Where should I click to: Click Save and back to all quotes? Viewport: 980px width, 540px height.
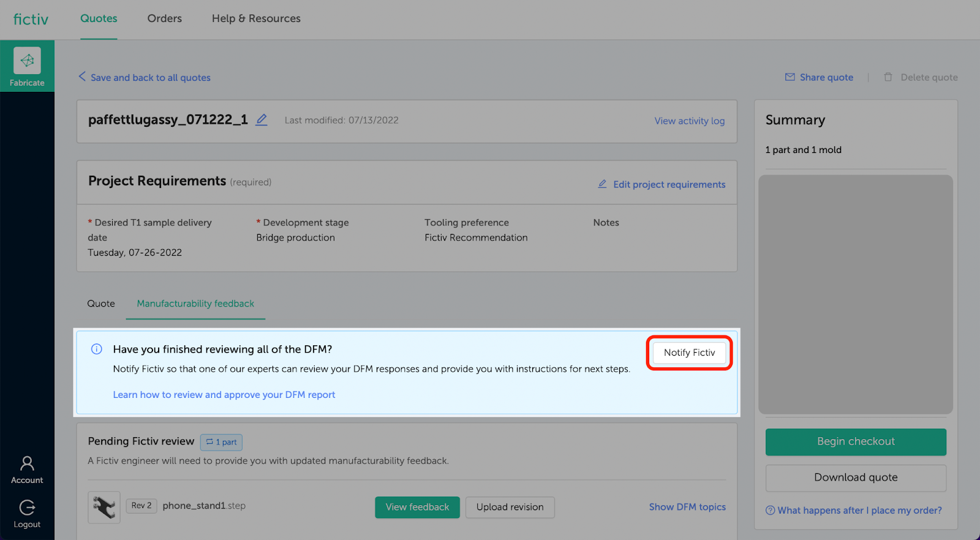coord(151,78)
